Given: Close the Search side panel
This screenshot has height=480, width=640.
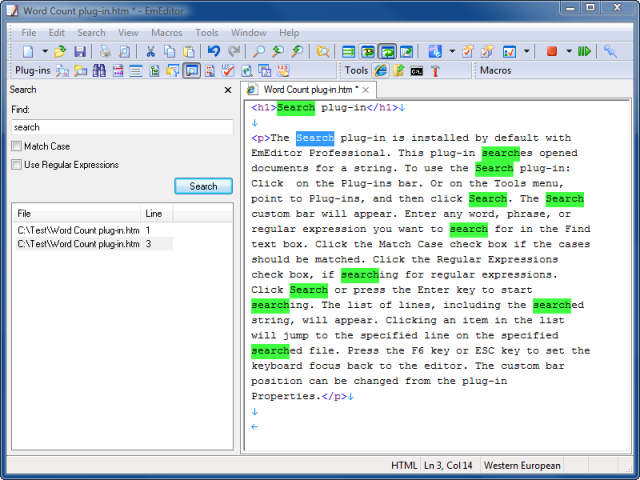Looking at the screenshot, I should click(x=228, y=90).
